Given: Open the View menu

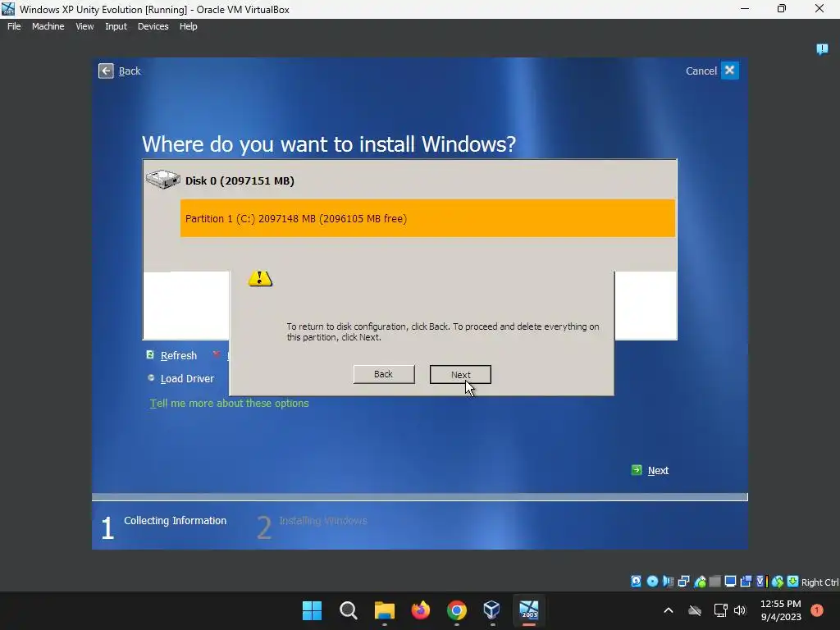Looking at the screenshot, I should (84, 26).
